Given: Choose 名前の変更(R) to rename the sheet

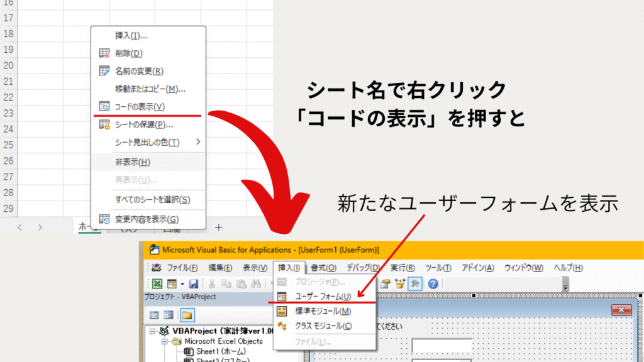Looking at the screenshot, I should tap(148, 71).
